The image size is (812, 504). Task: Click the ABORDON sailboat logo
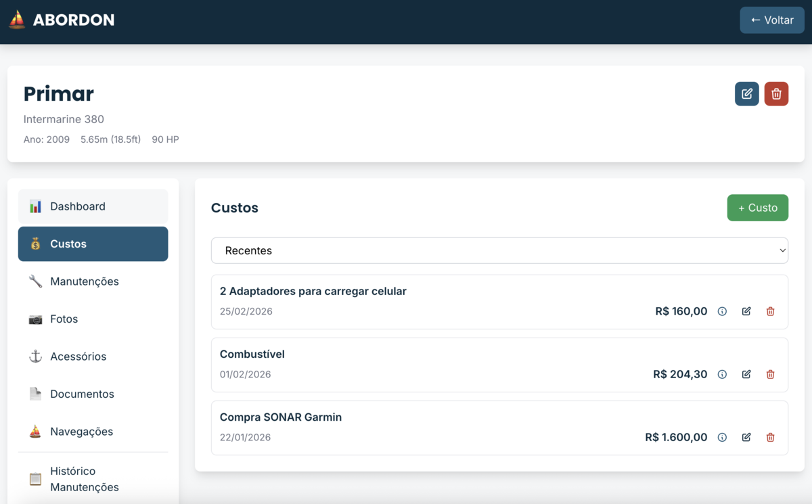pos(17,20)
